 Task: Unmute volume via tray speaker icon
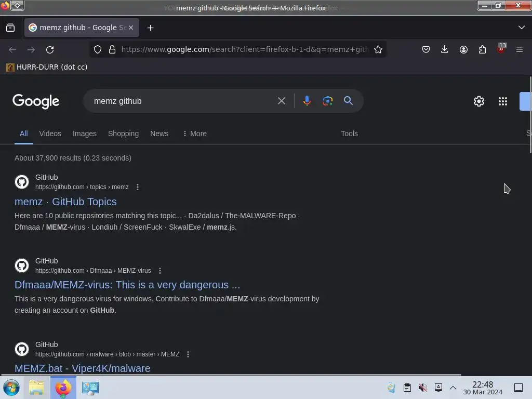(422, 388)
